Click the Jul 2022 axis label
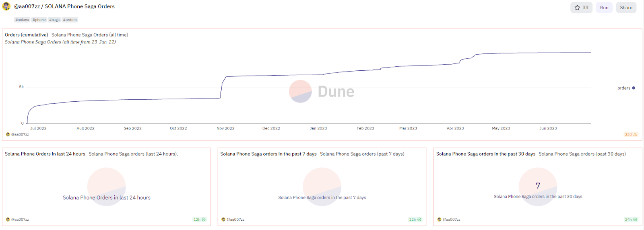Image resolution: width=644 pixels, height=230 pixels. pos(38,129)
